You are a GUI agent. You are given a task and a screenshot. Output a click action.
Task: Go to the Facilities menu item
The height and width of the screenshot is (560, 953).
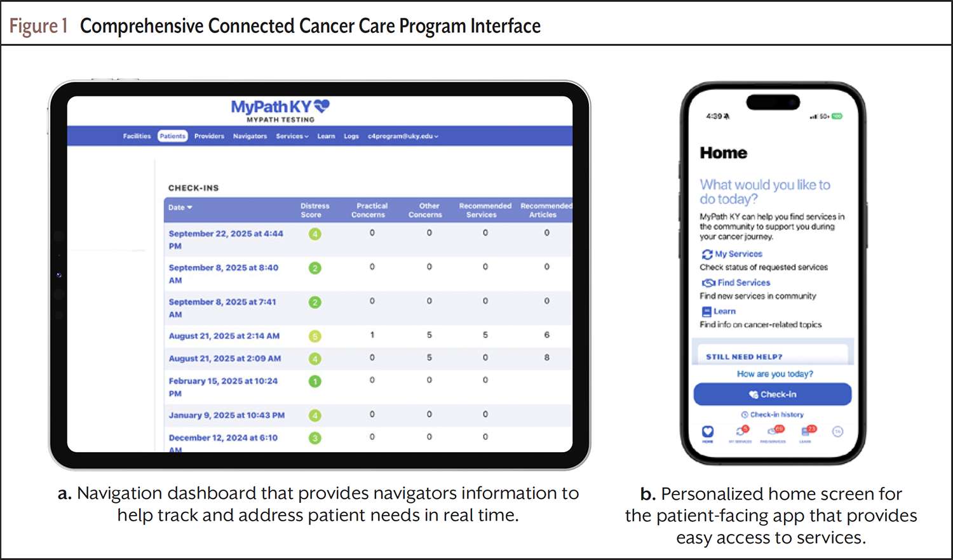(137, 136)
